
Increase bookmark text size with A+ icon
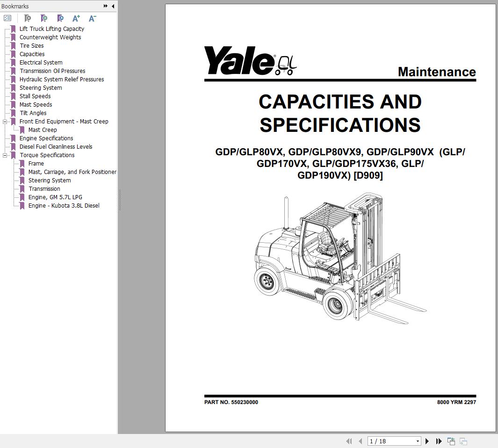pos(76,18)
